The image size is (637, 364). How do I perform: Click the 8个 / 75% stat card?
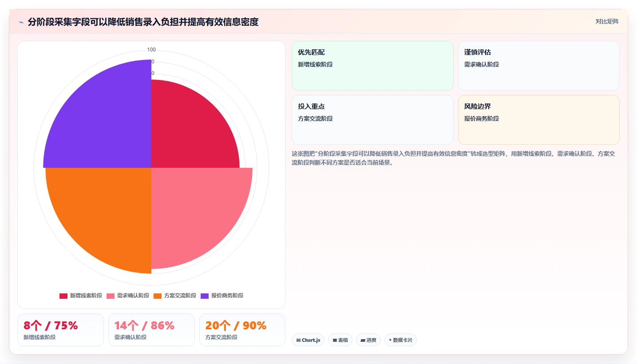pyautogui.click(x=60, y=330)
